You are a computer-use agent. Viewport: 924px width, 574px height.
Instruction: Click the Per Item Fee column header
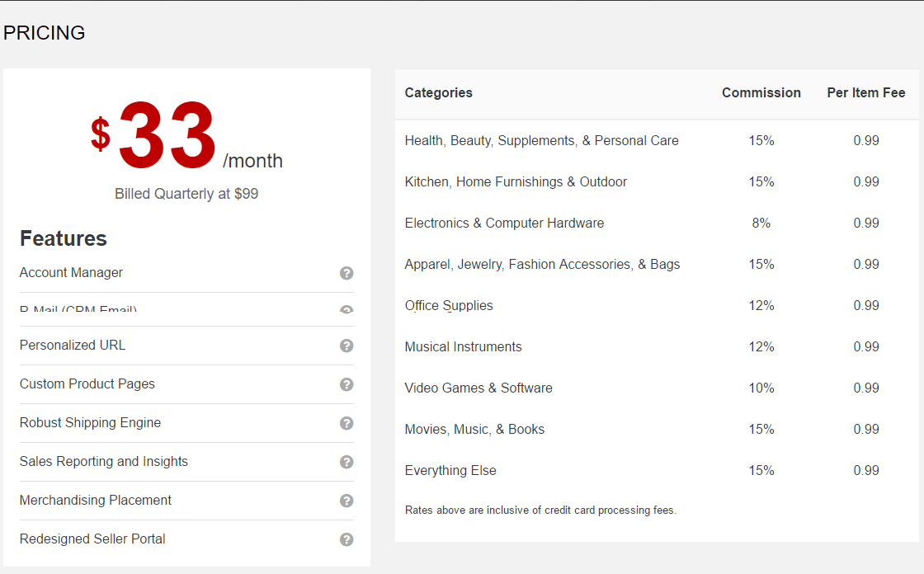pos(865,92)
